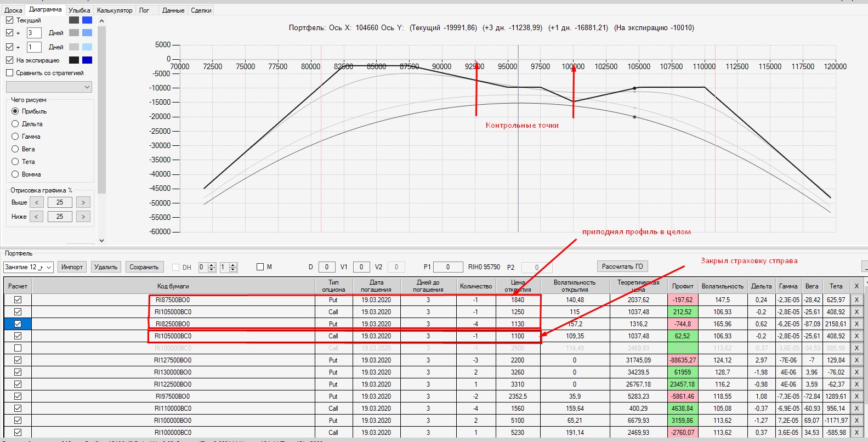Select the Дельта radio button
This screenshot has width=868, height=442.
pos(15,124)
